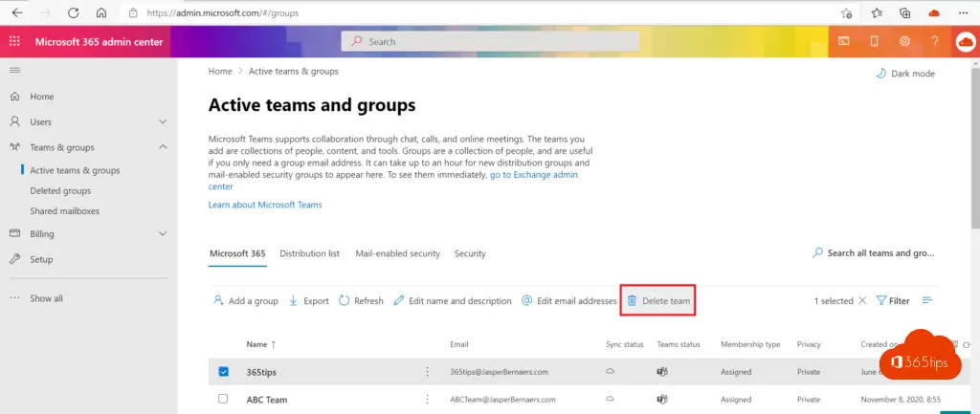Screen dimensions: 980x414
Task: Check the ABC Team row checkbox
Action: point(223,400)
